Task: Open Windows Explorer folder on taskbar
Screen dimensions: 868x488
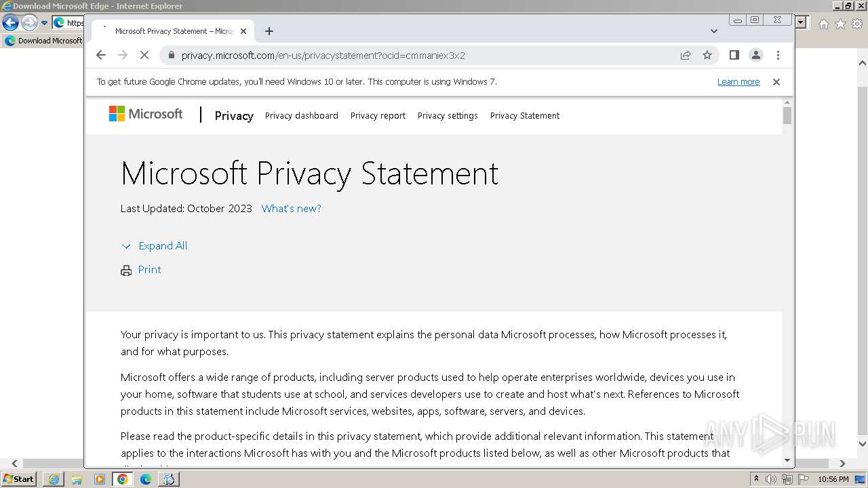Action: (x=77, y=479)
